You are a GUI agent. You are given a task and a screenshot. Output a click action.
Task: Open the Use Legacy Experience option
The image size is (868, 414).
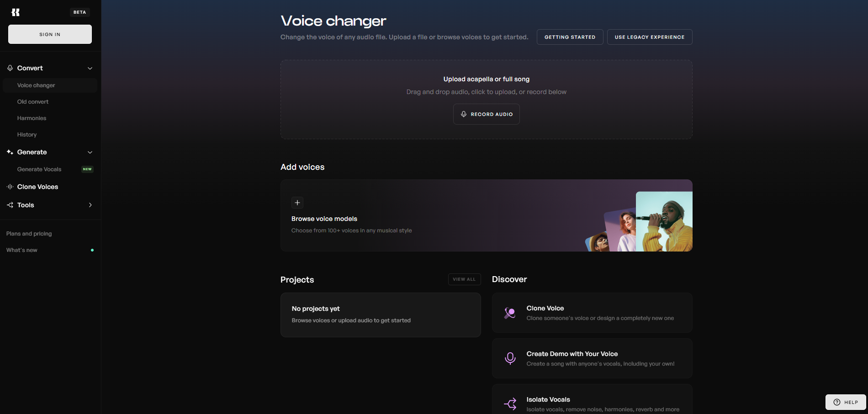(x=649, y=37)
